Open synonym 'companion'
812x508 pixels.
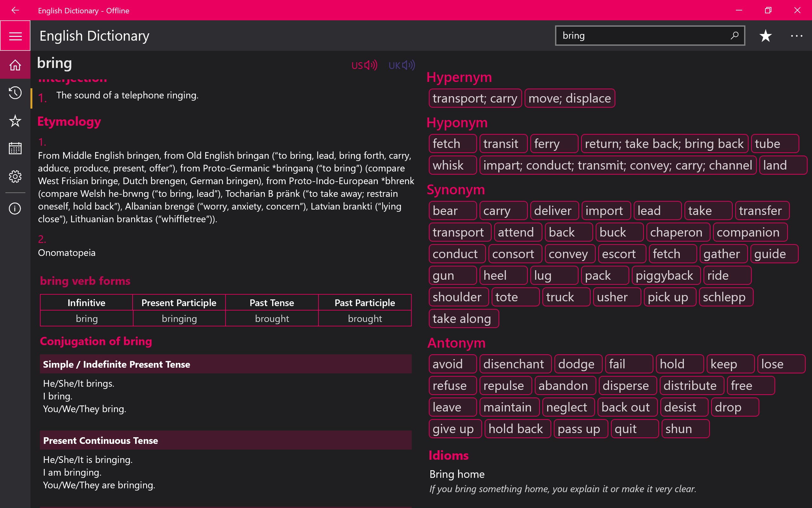750,232
